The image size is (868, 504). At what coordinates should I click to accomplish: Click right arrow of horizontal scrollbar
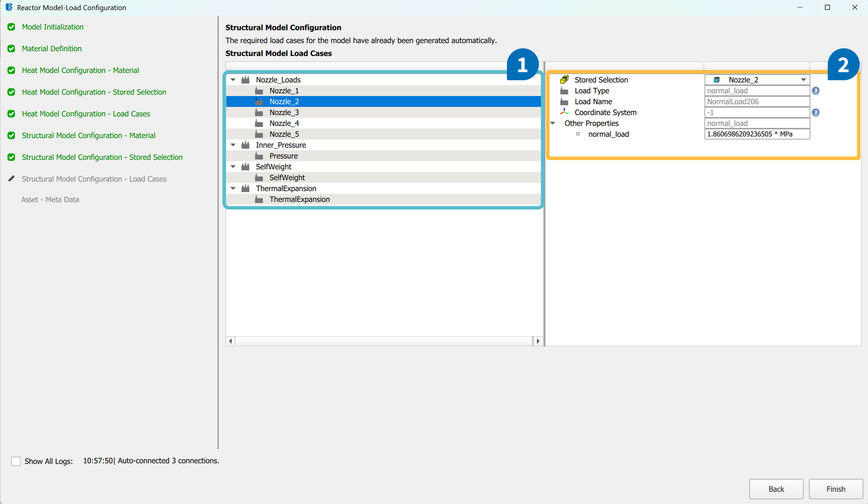[x=538, y=341]
